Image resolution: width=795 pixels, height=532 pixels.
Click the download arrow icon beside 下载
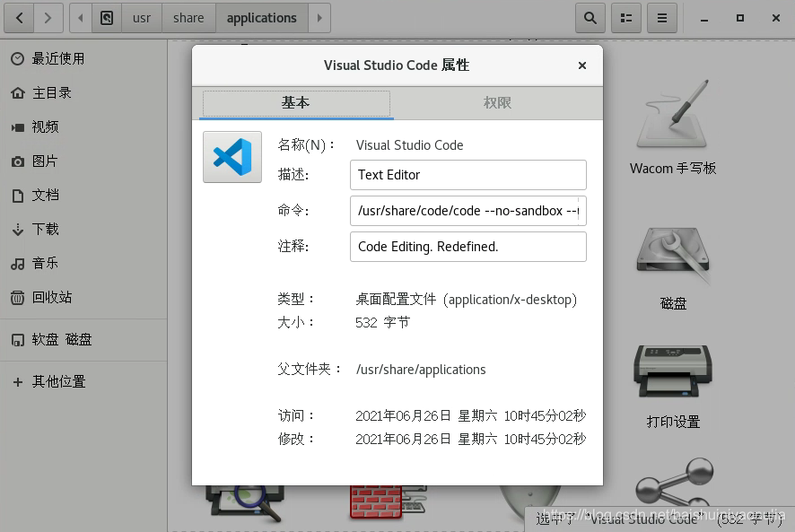[18, 230]
